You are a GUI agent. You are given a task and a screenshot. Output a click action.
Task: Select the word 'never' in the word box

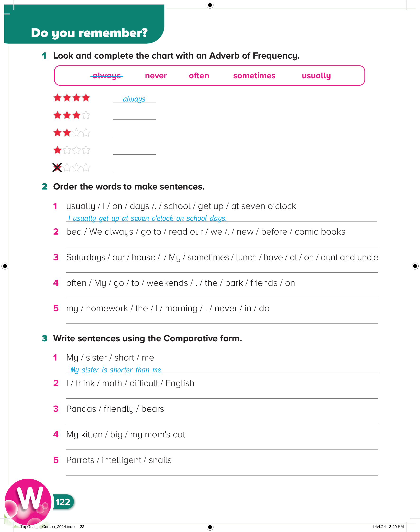156,76
